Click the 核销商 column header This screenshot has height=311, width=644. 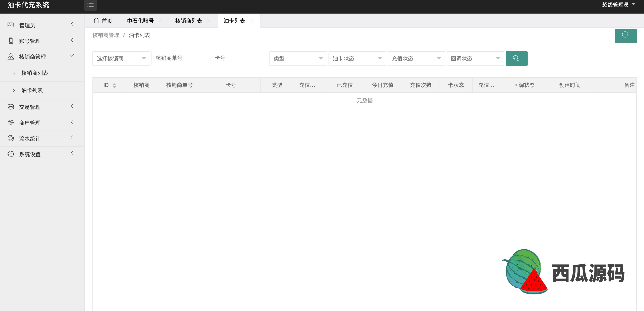[142, 85]
